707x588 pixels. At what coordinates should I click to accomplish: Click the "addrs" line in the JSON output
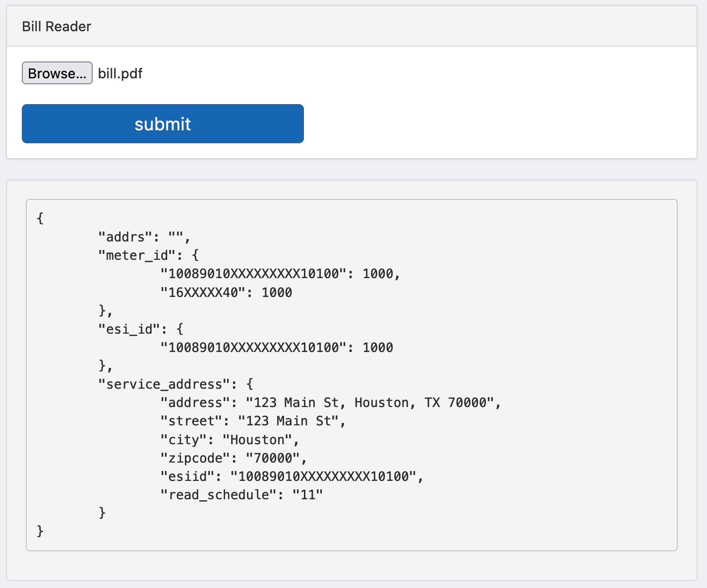[x=144, y=237]
